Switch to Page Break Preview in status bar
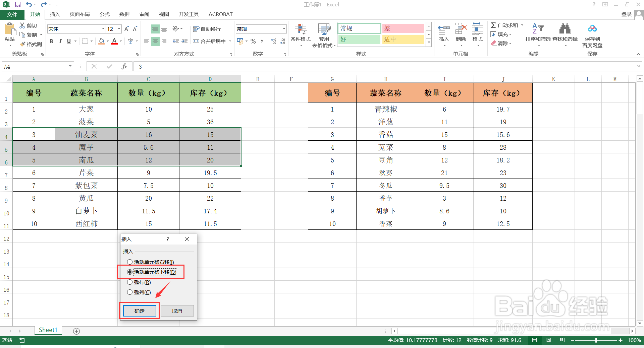644x348 pixels. [x=562, y=340]
